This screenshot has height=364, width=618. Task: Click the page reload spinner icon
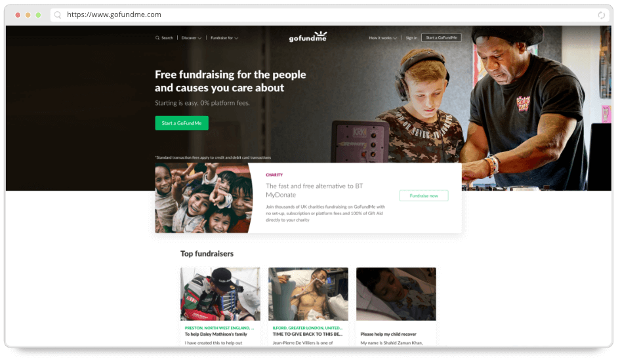[x=601, y=15]
